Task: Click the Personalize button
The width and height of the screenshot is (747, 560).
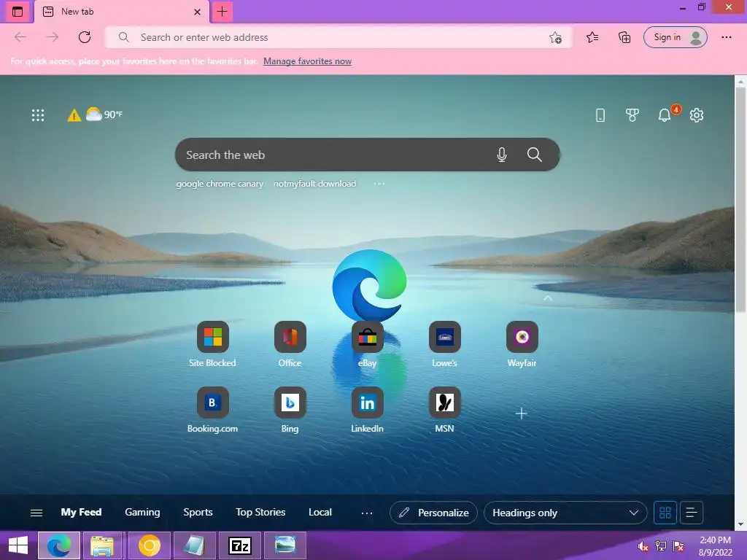Action: 433,513
